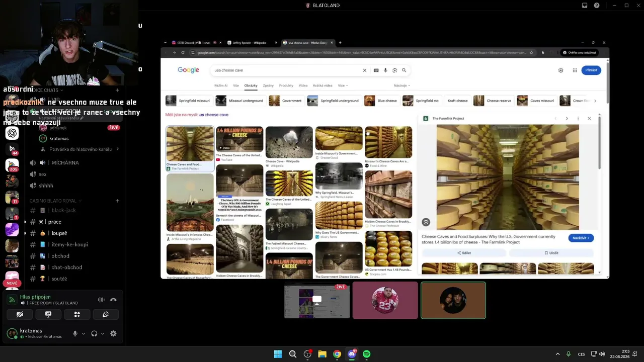Screen dimensions: 644x362
Task: Open the Zprávy news tab
Action: pyautogui.click(x=268, y=85)
